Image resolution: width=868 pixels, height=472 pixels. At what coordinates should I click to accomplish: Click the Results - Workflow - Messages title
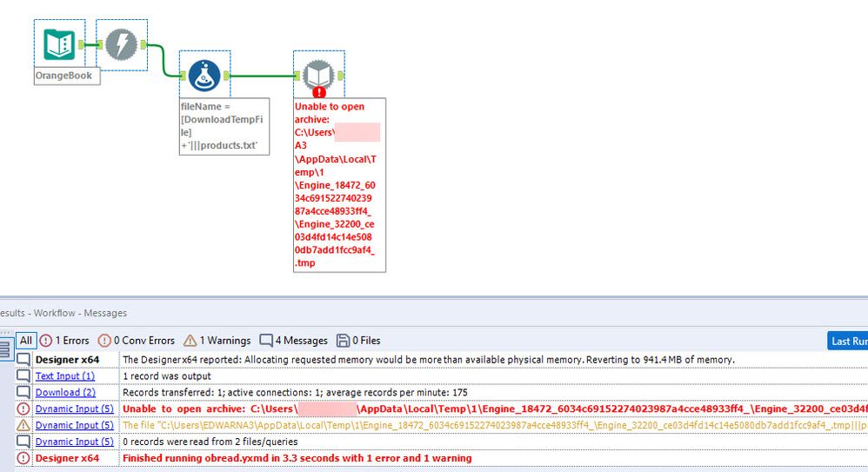coord(63,313)
